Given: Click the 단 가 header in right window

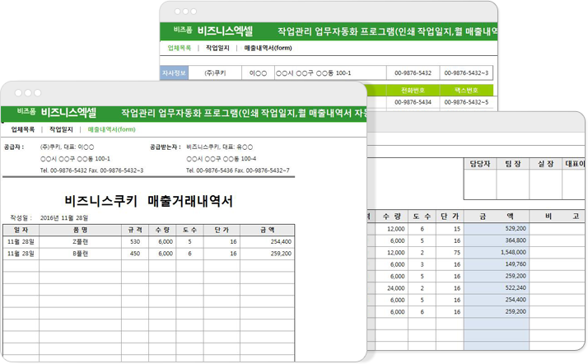Looking at the screenshot, I should [450, 217].
